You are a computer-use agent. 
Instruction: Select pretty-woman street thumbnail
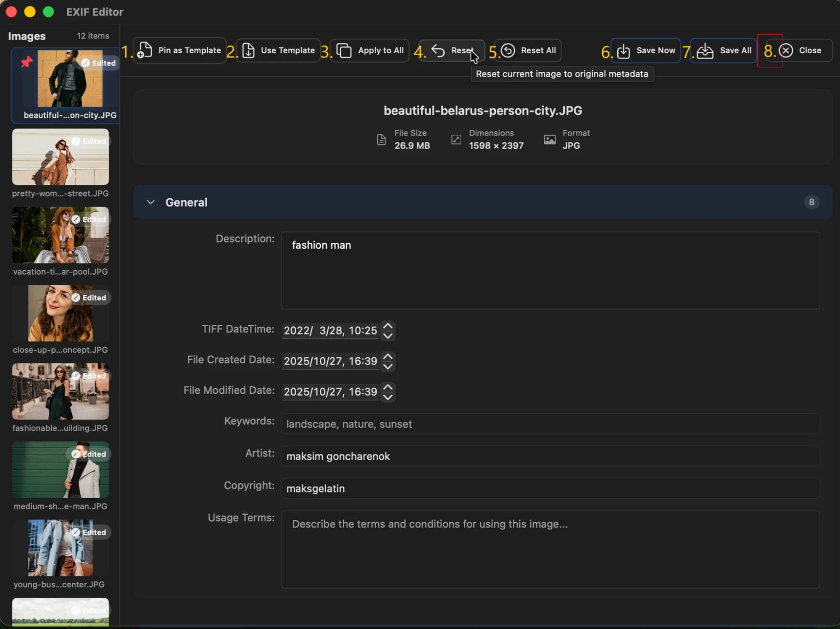(60, 157)
